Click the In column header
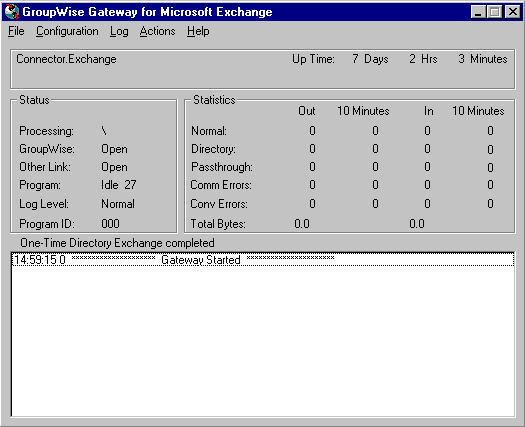This screenshot has height=427, width=525. [x=429, y=111]
